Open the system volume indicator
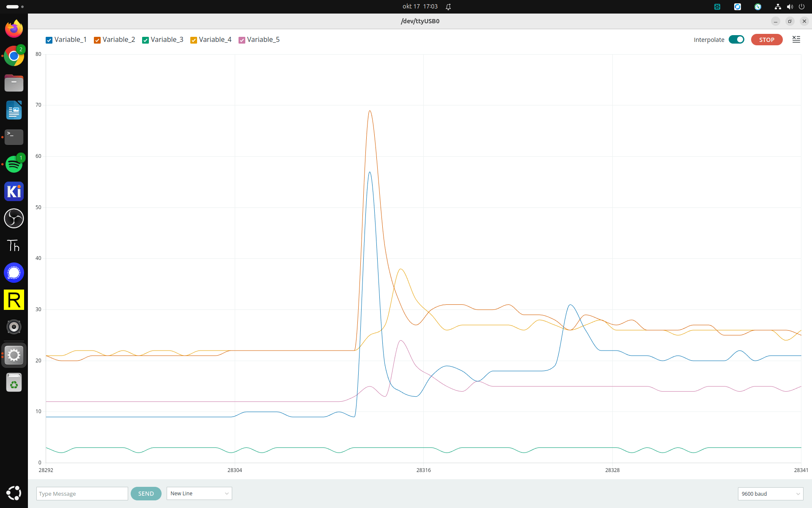The height and width of the screenshot is (508, 812). (x=790, y=6)
